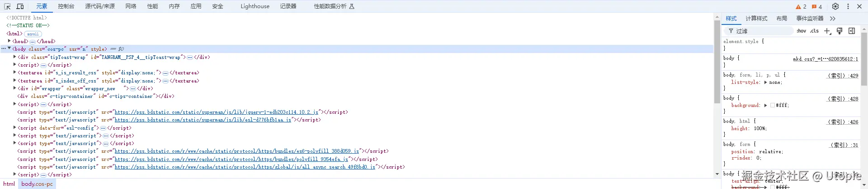This screenshot has height=189, width=868.
Task: Click the Elements panel vertical scrollbar thumb
Action: click(x=717, y=61)
